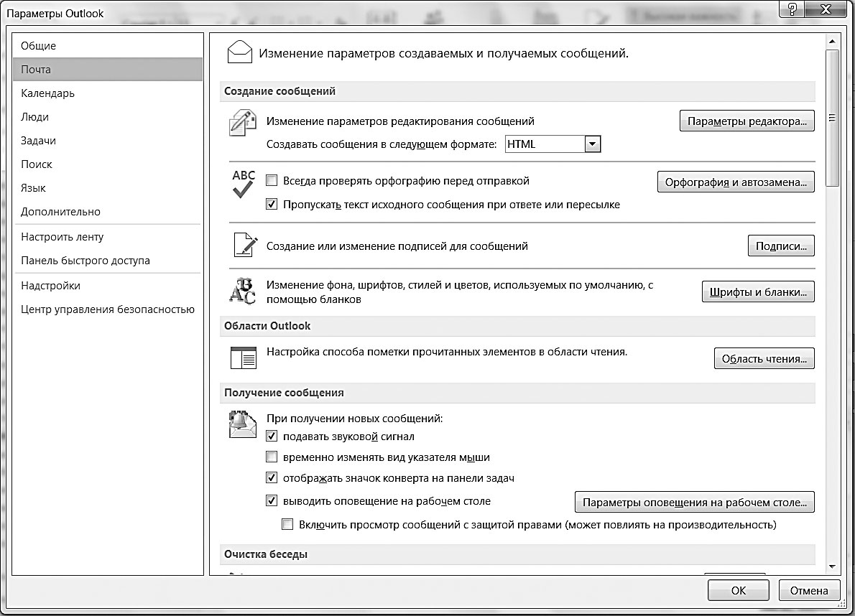Uncheck the play sound signal option
This screenshot has height=616, width=855.
(272, 436)
